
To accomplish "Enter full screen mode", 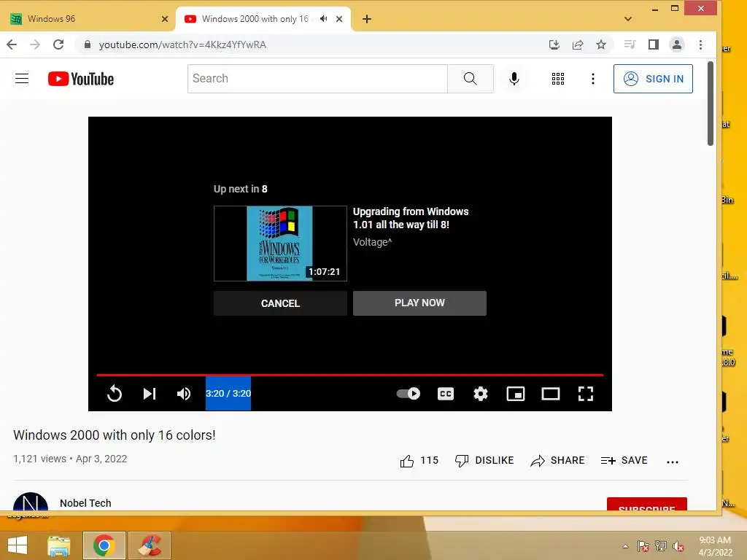I will pos(586,393).
